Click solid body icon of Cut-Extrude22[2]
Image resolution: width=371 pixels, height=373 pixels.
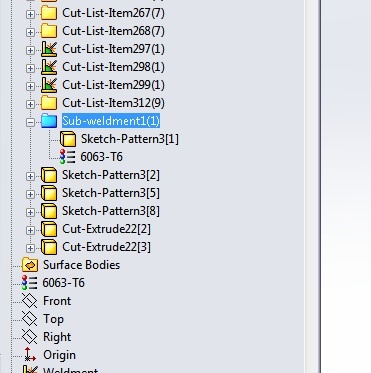click(49, 229)
